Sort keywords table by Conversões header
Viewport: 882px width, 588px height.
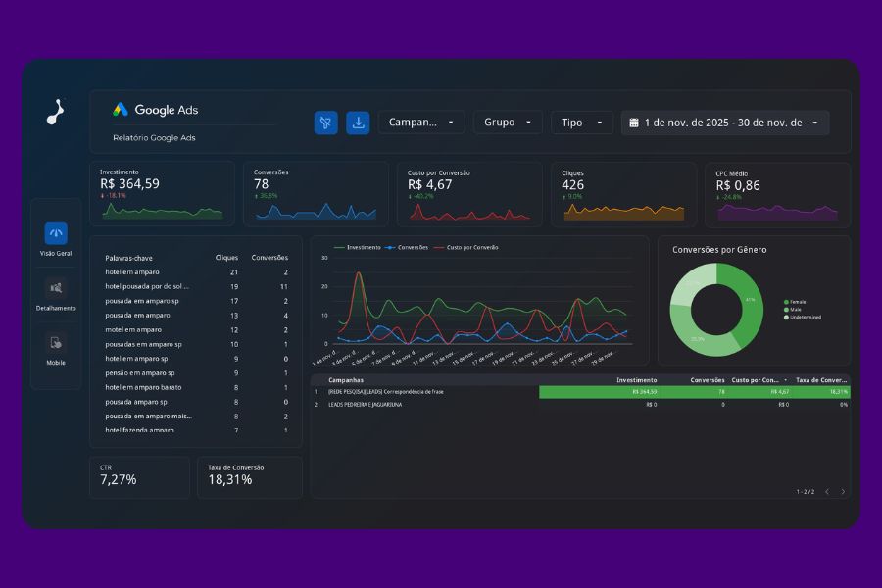click(270, 258)
